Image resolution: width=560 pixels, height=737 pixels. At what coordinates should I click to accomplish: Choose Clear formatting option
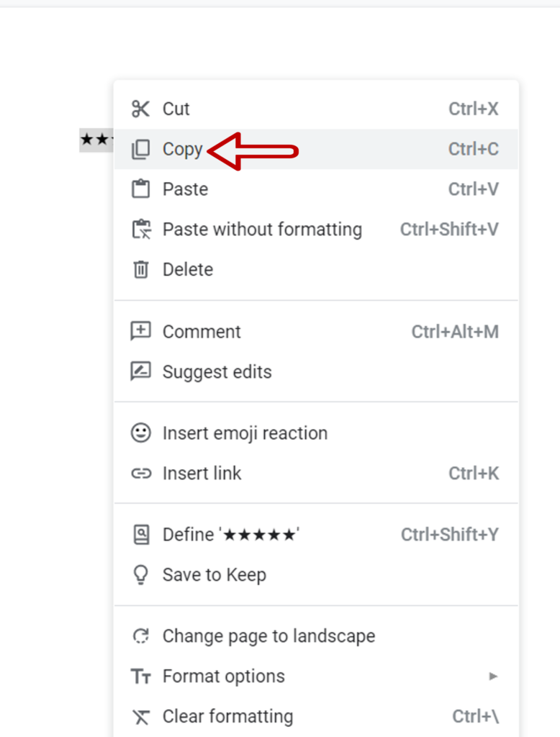(316, 717)
